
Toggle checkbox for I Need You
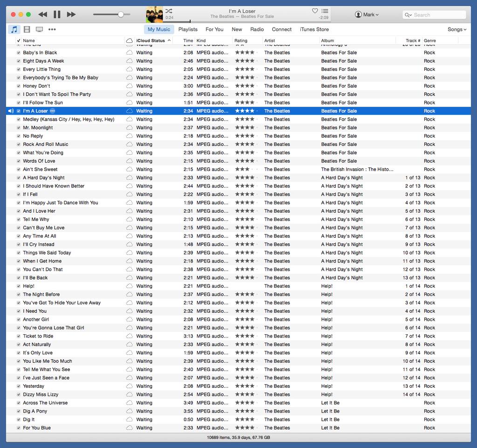tap(19, 311)
